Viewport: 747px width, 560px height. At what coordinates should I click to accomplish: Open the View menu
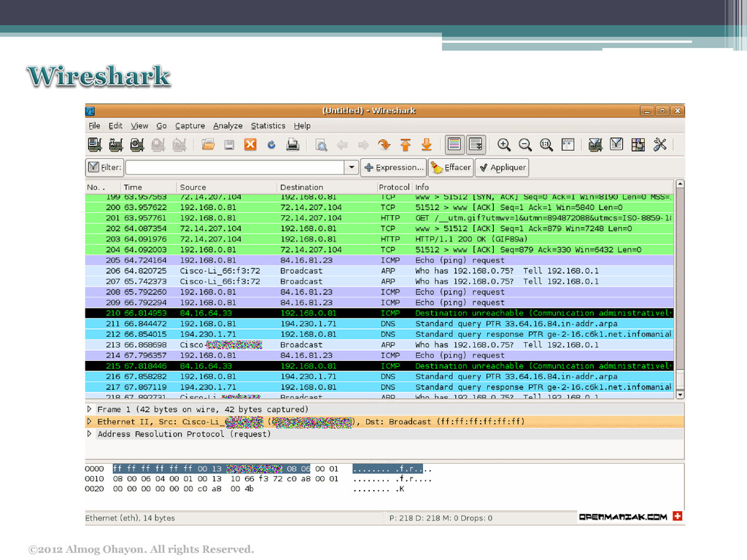[x=139, y=125]
